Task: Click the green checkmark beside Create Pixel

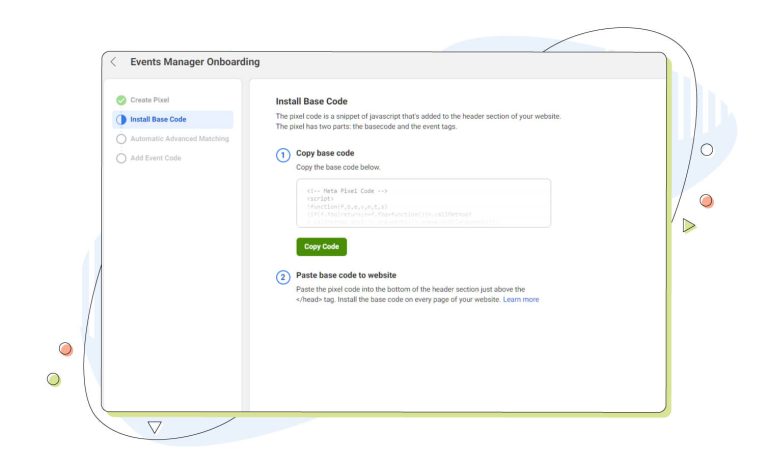Action: coord(121,100)
